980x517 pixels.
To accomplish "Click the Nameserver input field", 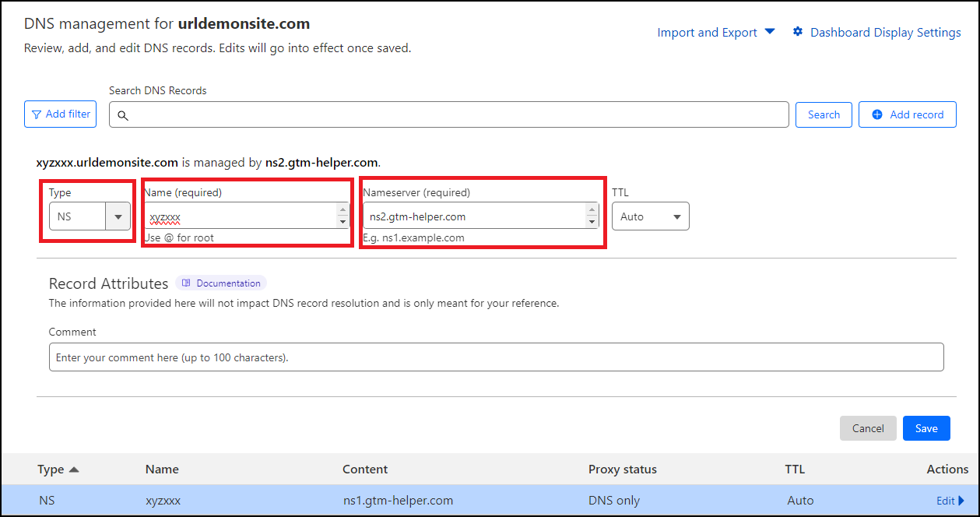I will 473,216.
